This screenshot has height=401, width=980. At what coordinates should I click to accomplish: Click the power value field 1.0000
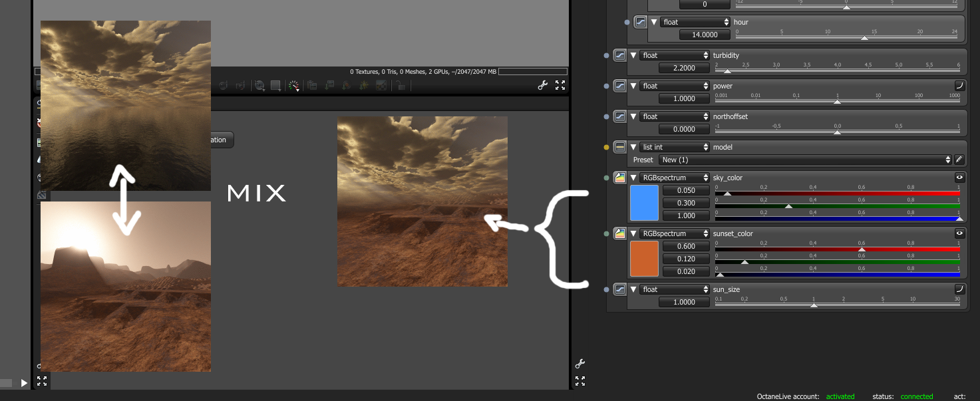tap(684, 98)
